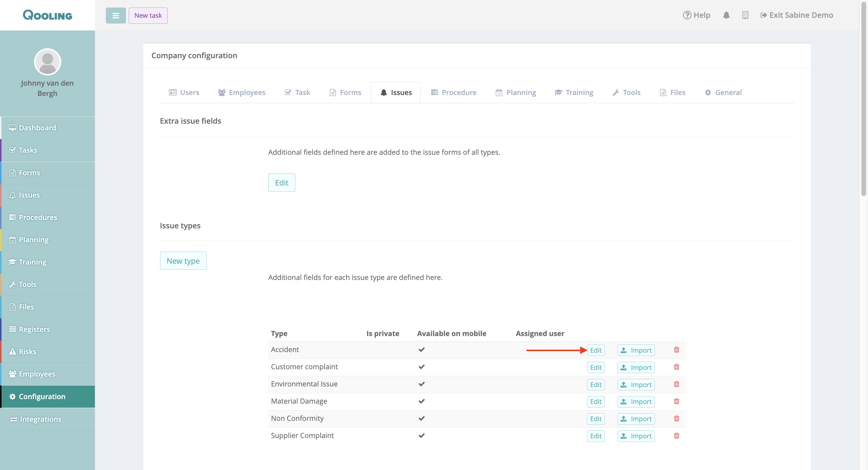This screenshot has height=470, width=868.
Task: Click the user avatar picture
Action: click(x=48, y=62)
